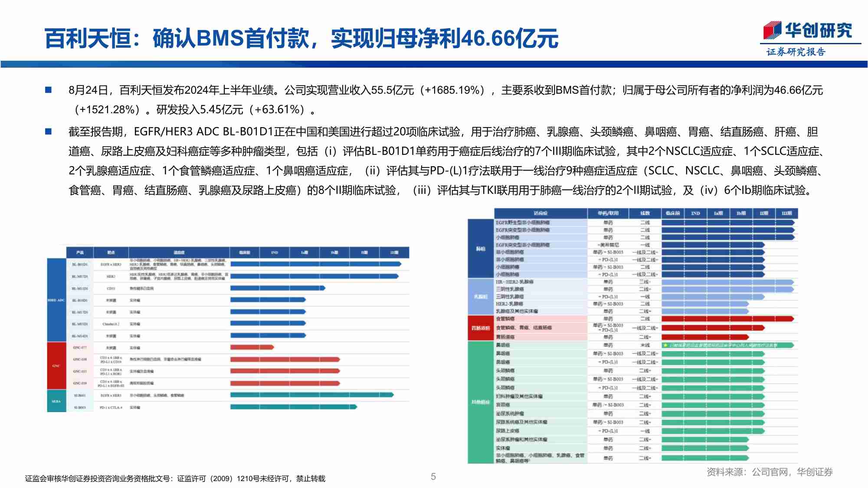Click the BL-B01D1 product cell in left table
The height and width of the screenshot is (488, 868).
point(80,264)
